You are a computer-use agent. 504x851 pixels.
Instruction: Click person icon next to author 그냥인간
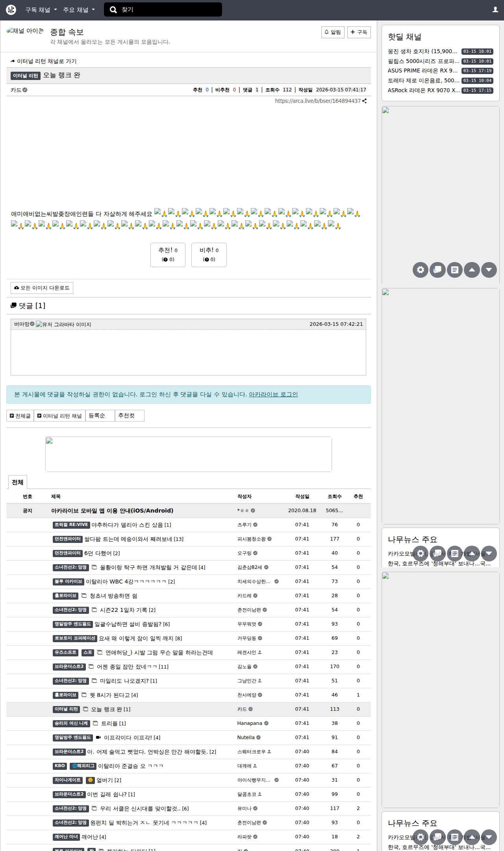pyautogui.click(x=260, y=681)
